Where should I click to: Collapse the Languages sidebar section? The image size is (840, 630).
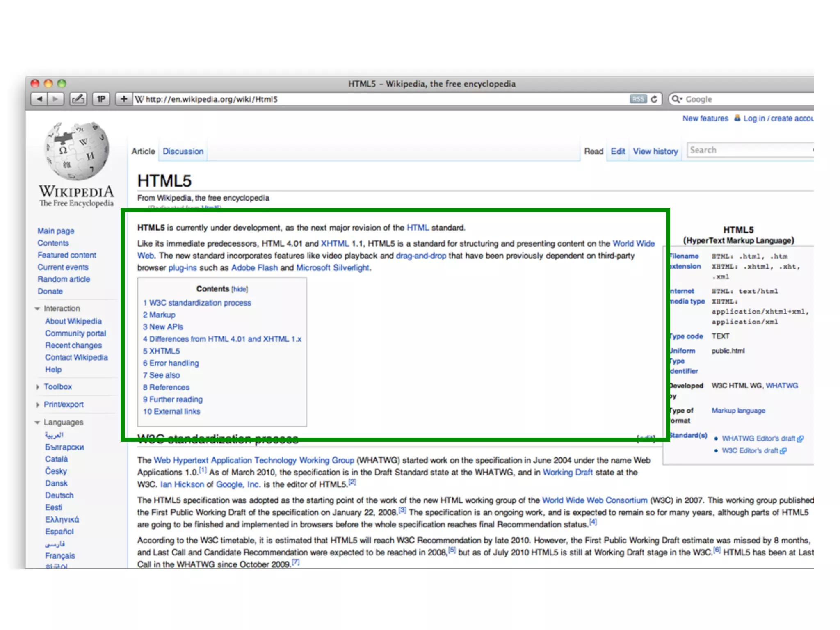(37, 422)
